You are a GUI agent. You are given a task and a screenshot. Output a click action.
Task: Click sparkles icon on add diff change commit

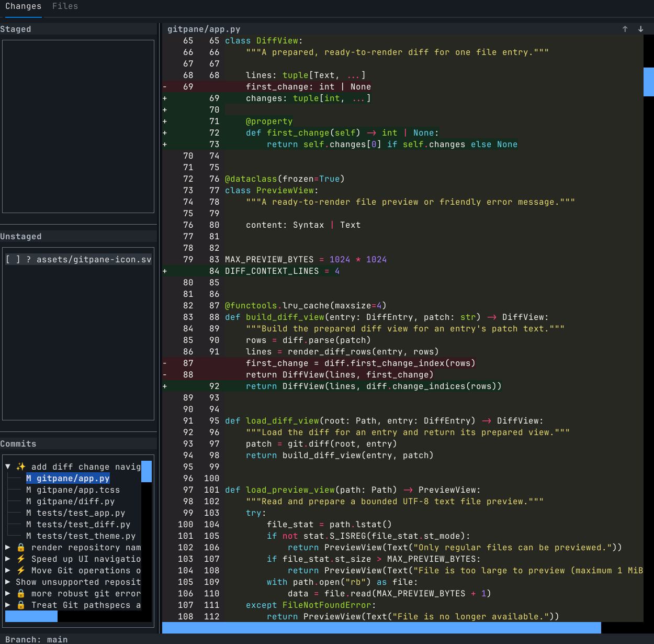tap(21, 467)
